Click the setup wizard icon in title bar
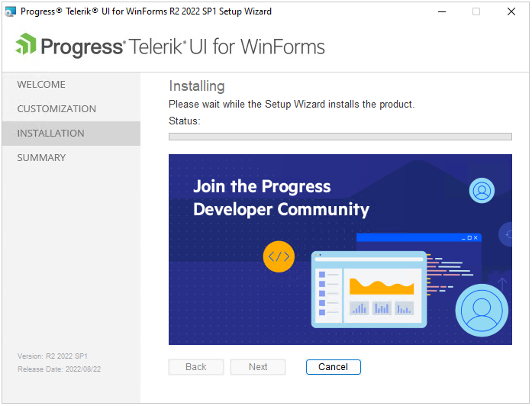 point(11,11)
